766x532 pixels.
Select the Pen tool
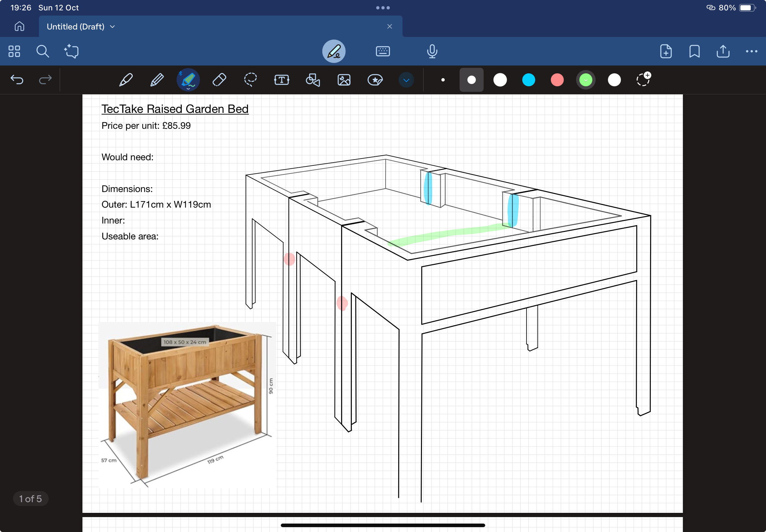126,80
